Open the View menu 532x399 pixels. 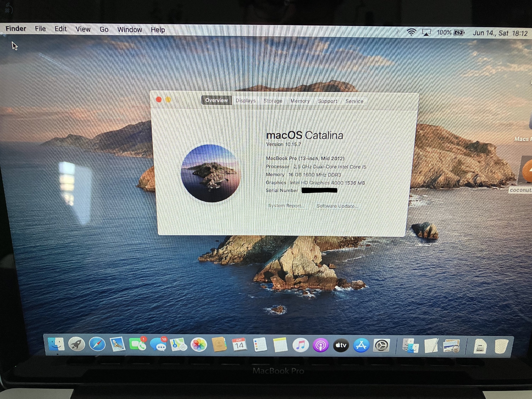pos(83,29)
